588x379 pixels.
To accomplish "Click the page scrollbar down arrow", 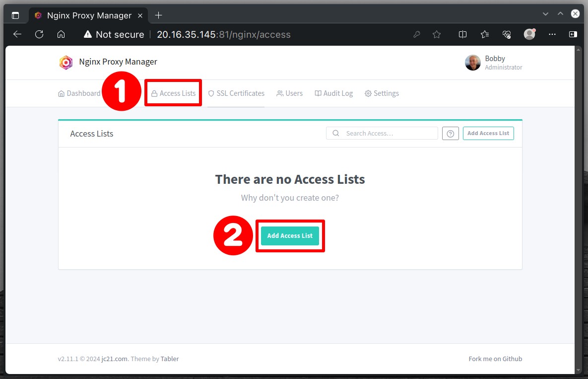I will coord(578,370).
